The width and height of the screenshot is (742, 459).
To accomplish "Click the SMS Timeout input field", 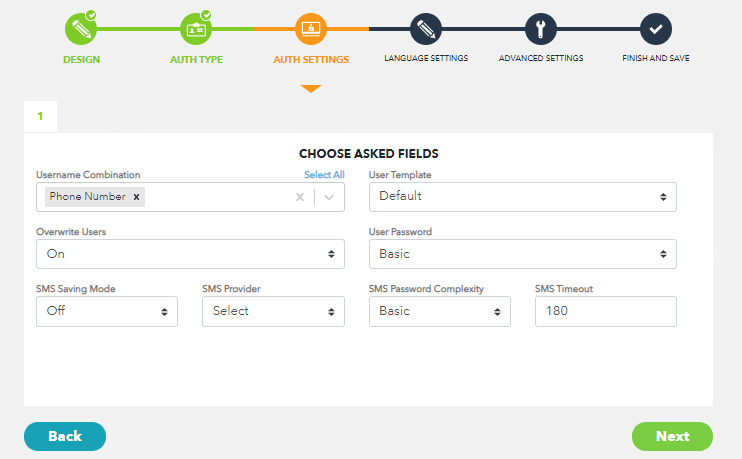I will tap(605, 311).
